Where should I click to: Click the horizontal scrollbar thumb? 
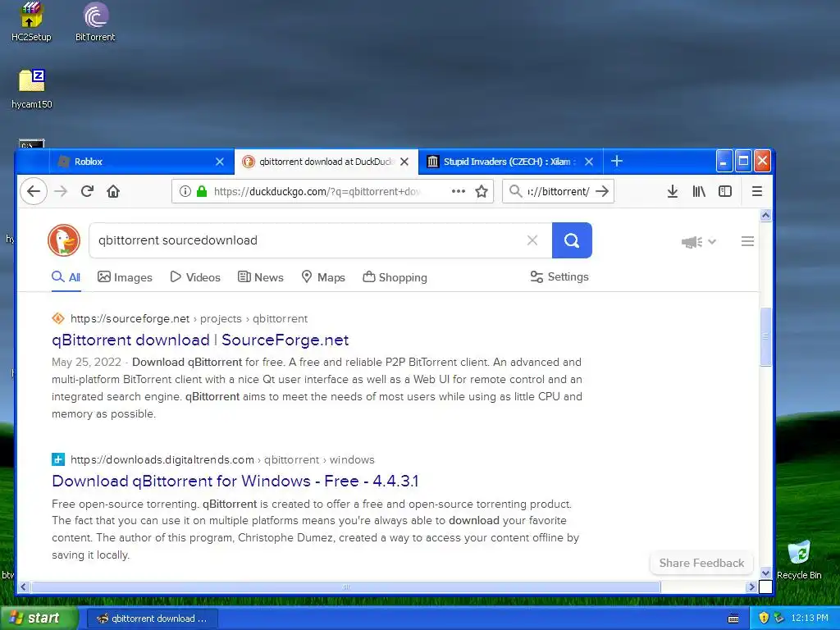[x=346, y=587]
